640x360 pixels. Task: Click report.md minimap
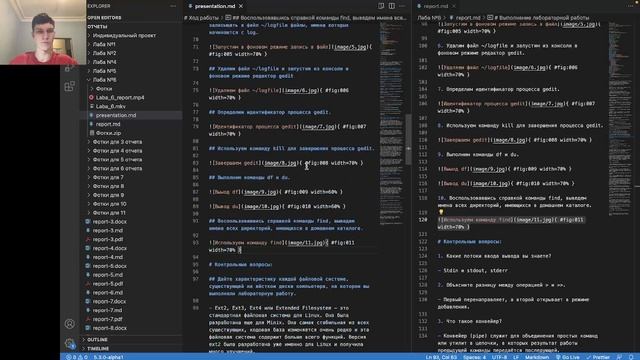(620, 118)
